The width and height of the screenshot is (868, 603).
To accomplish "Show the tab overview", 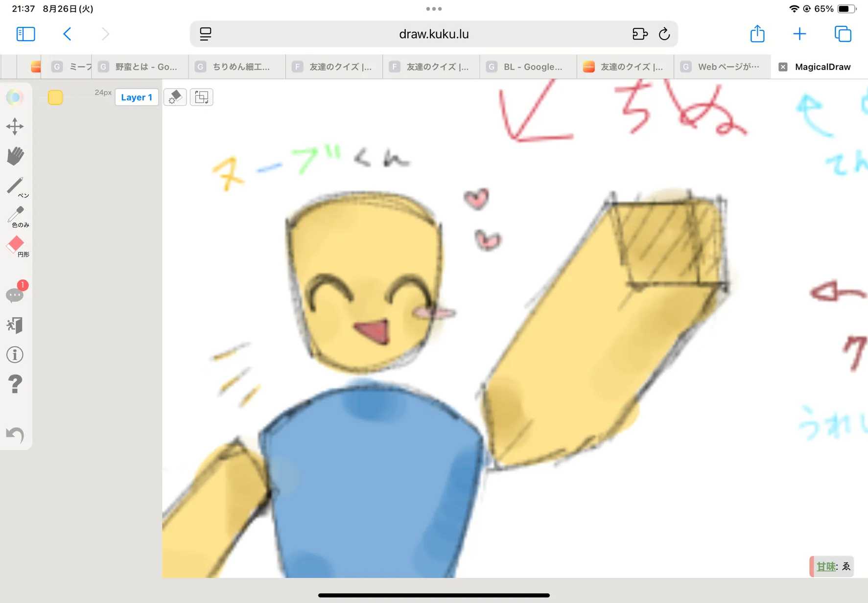I will (843, 34).
